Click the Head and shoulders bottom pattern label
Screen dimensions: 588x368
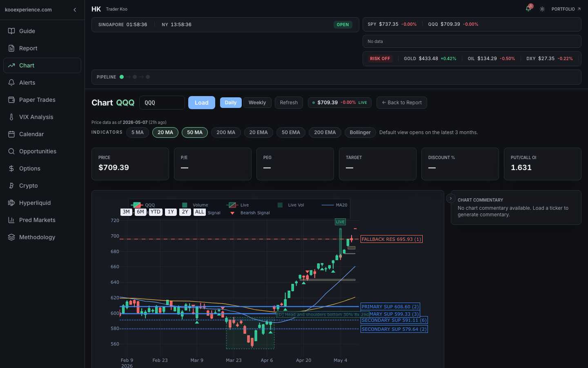pyautogui.click(x=323, y=314)
